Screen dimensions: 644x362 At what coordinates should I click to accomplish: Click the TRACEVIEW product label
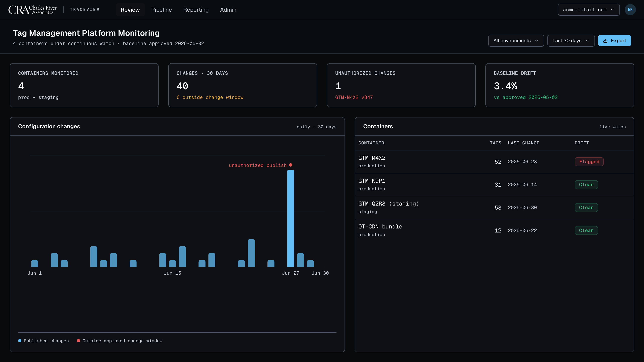tap(85, 10)
